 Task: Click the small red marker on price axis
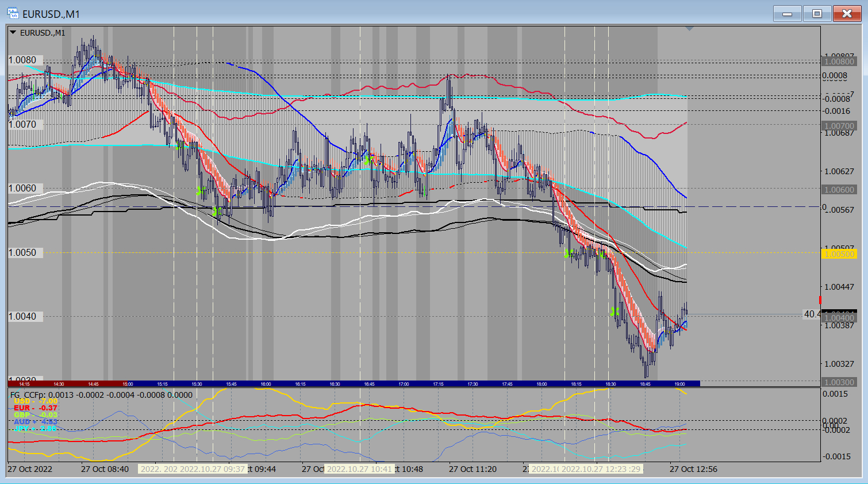pos(820,300)
